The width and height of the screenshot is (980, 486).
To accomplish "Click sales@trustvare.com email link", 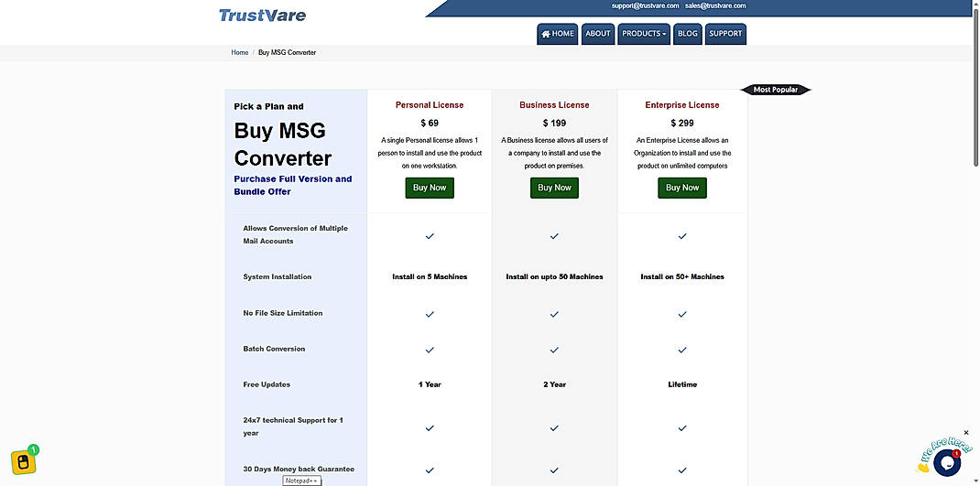I will [715, 5].
